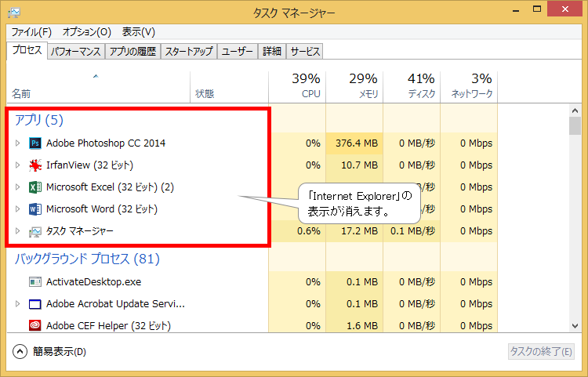
Task: Click the 0.6% CPU cell
Action: click(x=297, y=231)
